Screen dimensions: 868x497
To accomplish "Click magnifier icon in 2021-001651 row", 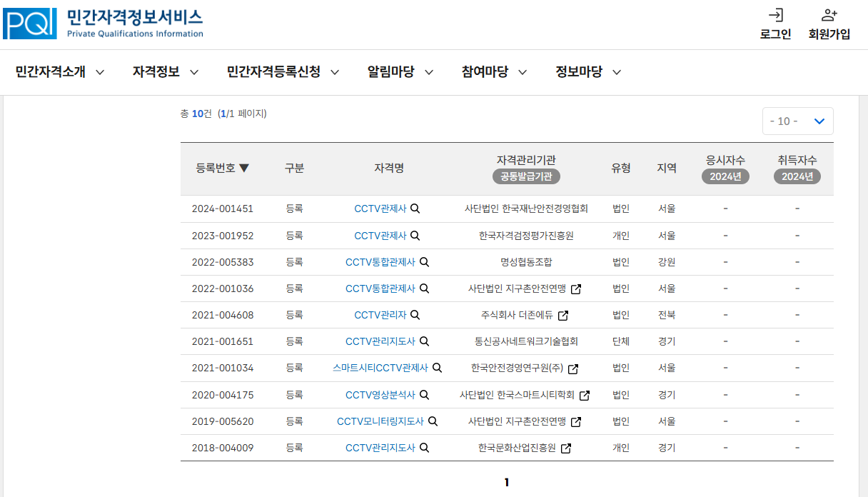I will coord(424,341).
